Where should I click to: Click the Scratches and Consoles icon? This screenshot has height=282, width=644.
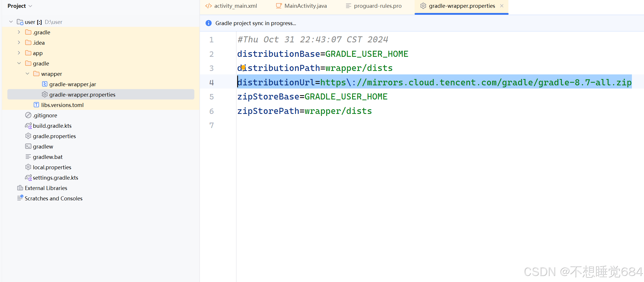20,198
